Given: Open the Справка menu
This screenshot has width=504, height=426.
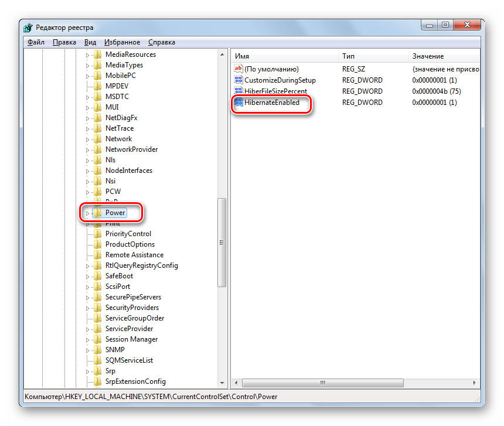Looking at the screenshot, I should tap(161, 42).
